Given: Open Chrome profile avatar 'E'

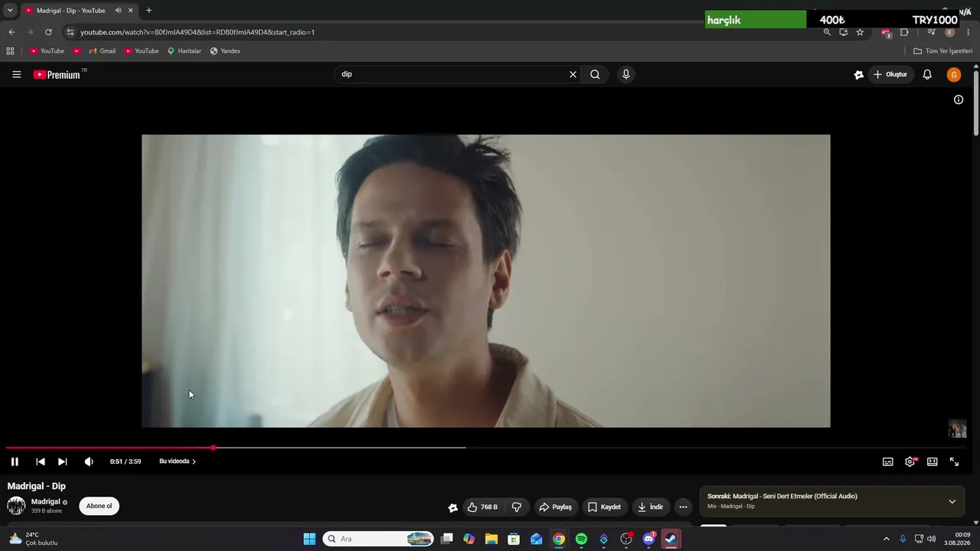Looking at the screenshot, I should tap(950, 32).
